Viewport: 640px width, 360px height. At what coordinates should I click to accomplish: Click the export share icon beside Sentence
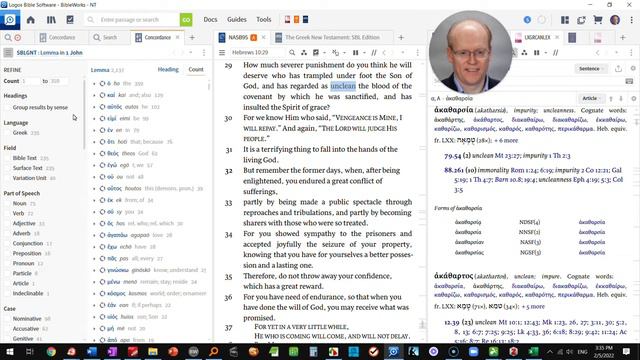(618, 69)
